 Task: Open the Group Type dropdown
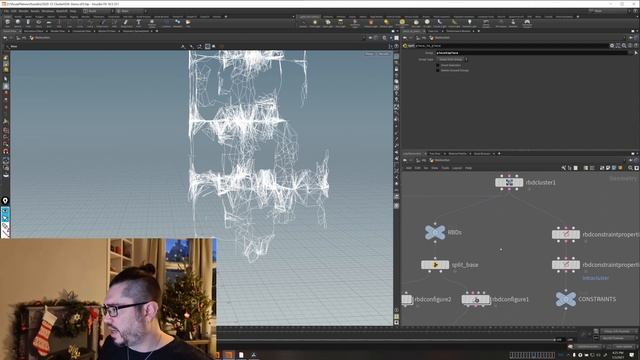click(x=452, y=60)
